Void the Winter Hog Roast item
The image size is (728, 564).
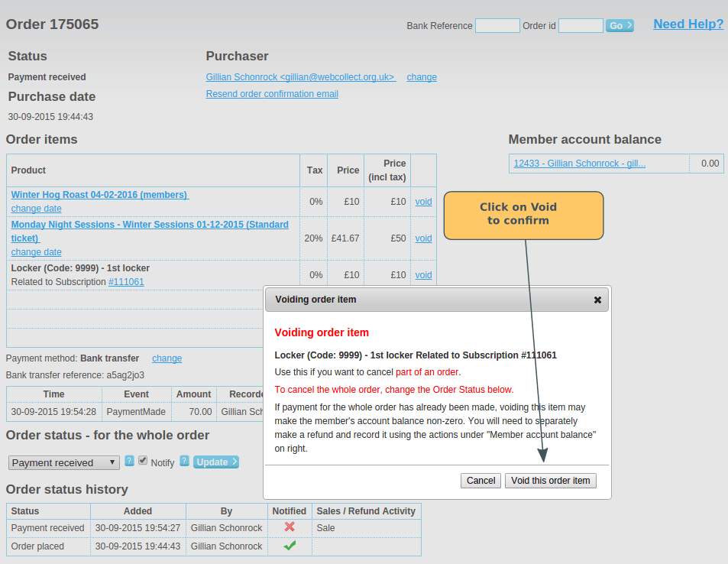[423, 202]
